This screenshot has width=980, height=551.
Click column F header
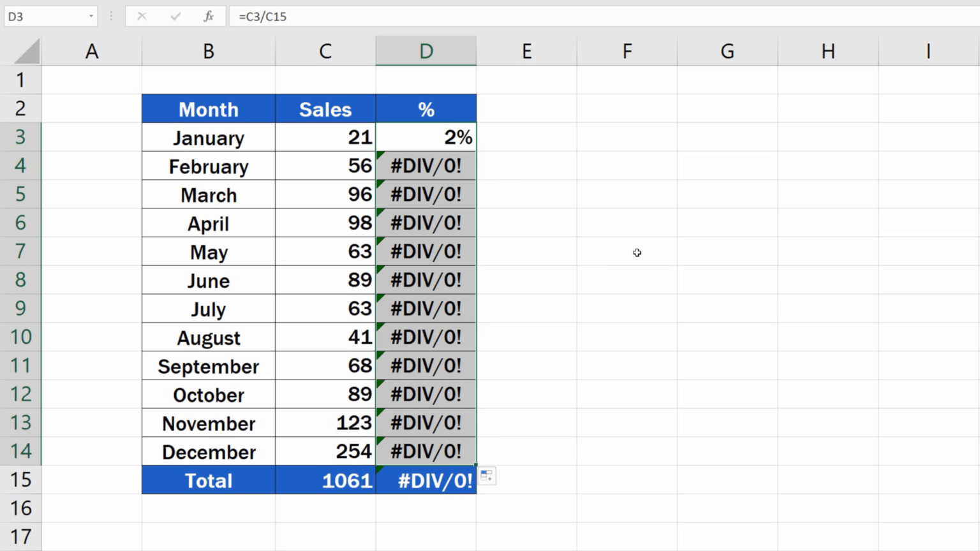[627, 50]
